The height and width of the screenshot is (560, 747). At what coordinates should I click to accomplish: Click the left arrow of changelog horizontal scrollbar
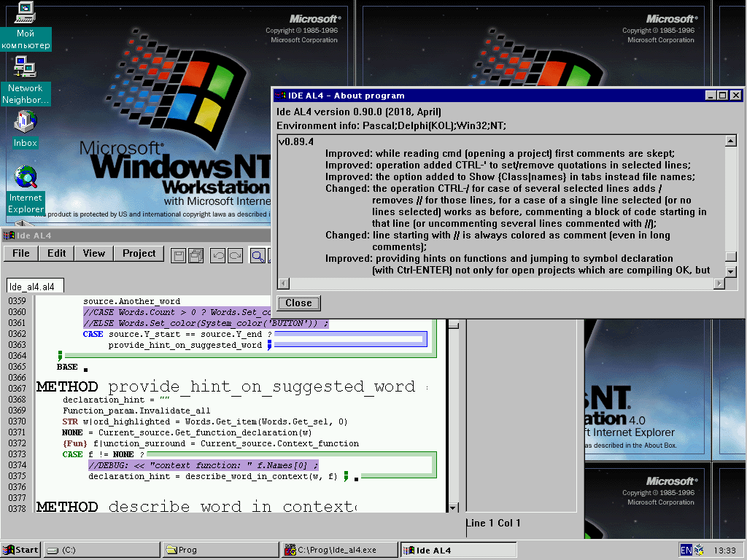[284, 284]
